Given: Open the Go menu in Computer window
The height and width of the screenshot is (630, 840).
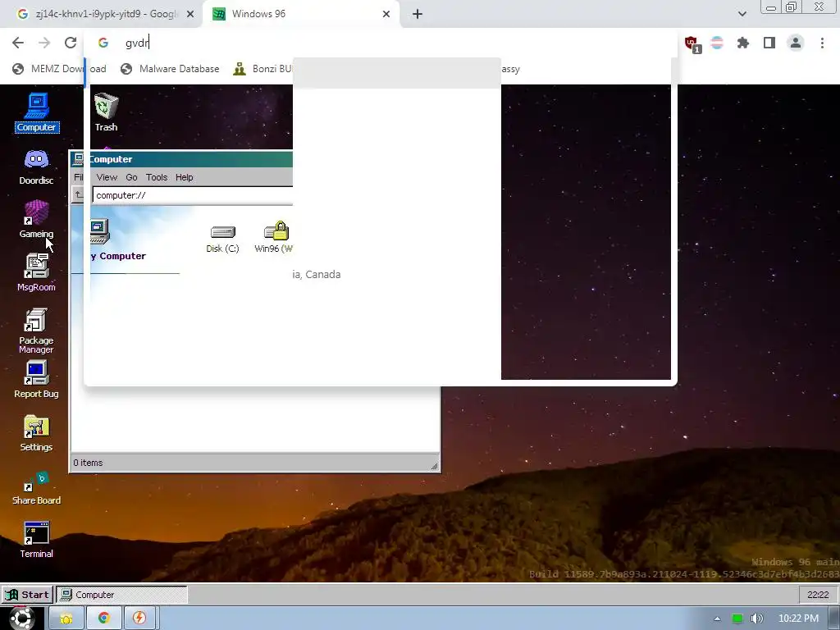Looking at the screenshot, I should 131,177.
